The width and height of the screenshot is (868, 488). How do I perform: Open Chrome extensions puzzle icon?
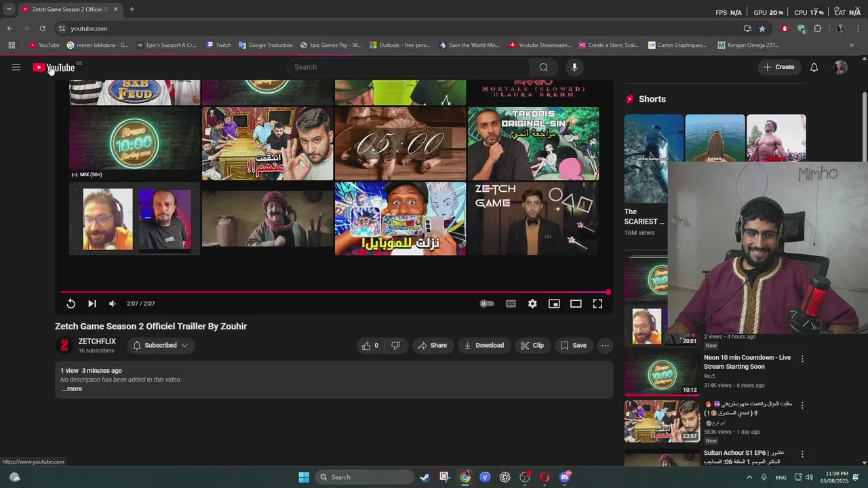point(817,28)
